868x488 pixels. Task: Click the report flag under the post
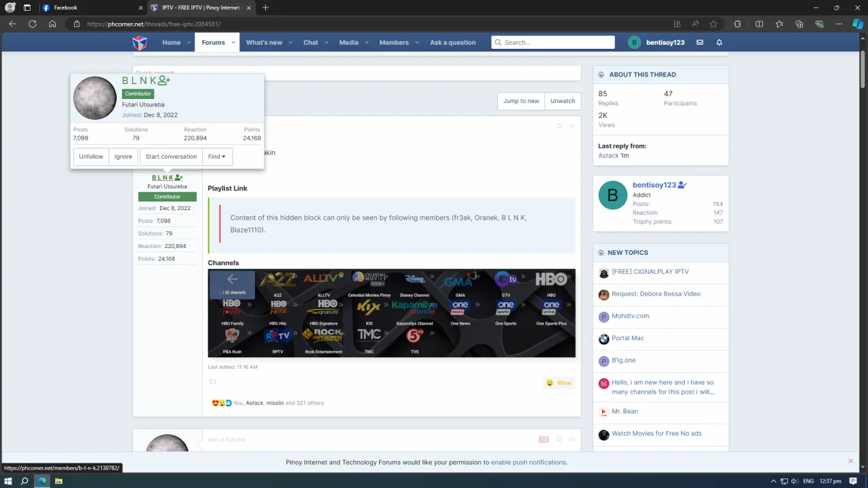click(213, 382)
